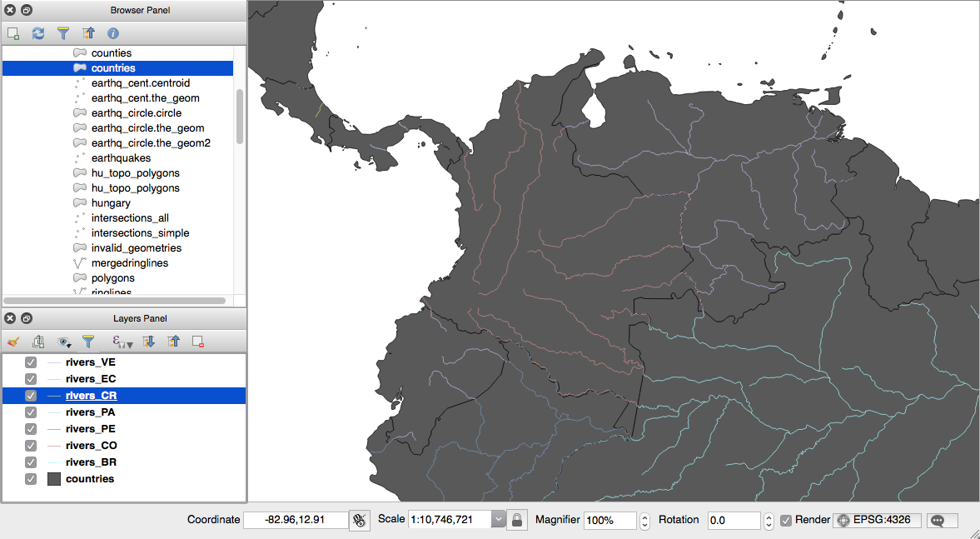Open the Scale dropdown list
The width and height of the screenshot is (980, 539).
click(499, 520)
